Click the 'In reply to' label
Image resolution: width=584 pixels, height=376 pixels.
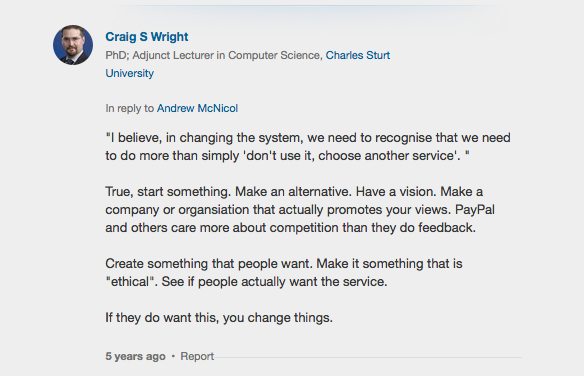click(x=130, y=108)
